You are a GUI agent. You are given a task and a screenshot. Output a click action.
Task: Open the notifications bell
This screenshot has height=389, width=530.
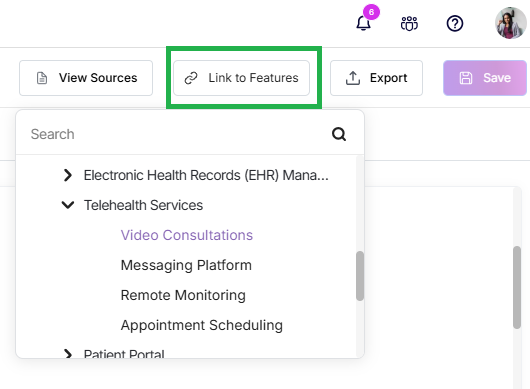(x=363, y=23)
